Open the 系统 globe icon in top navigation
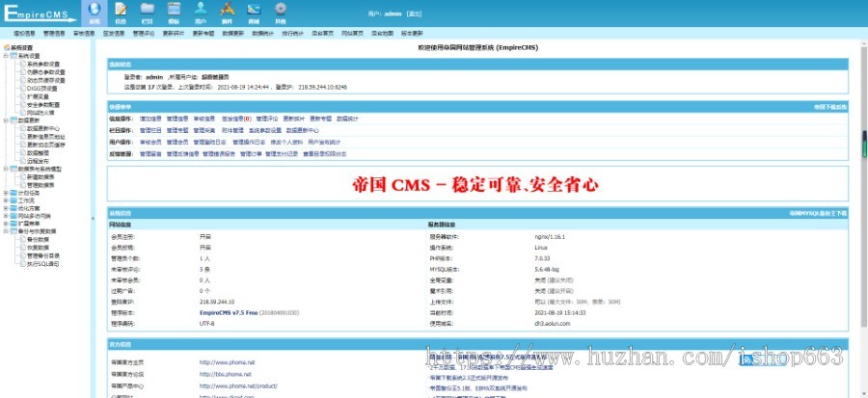Screen dimensions: 868x398 pos(94,10)
